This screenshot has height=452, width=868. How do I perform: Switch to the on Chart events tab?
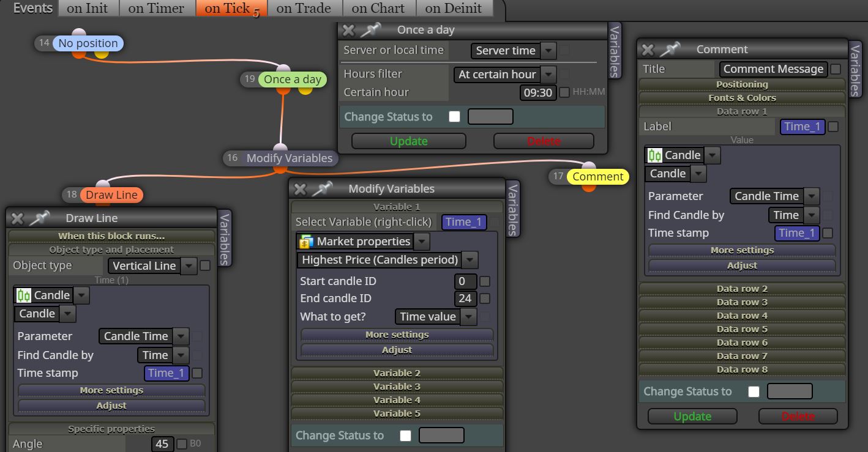[x=379, y=8]
